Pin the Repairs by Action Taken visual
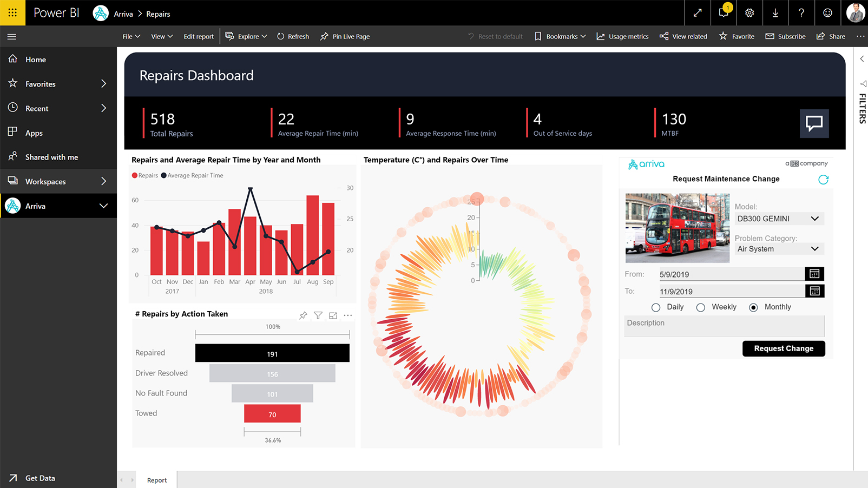Screen dimensions: 868x488 click(303, 315)
